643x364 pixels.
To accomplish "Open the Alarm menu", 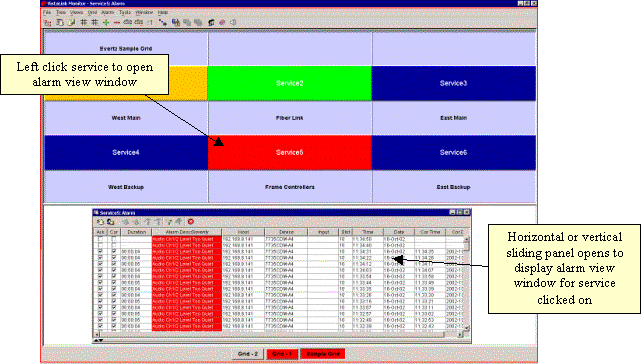I will point(107,12).
